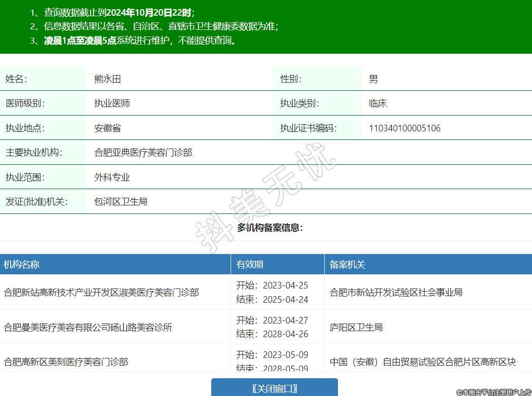Select the certificate number 110340100005106

(x=404, y=128)
